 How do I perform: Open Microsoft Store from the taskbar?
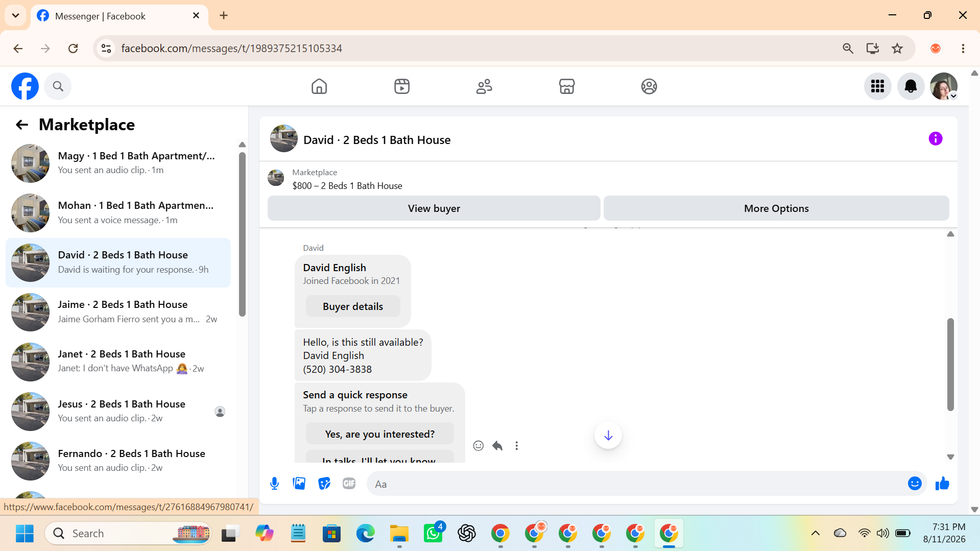tap(332, 534)
